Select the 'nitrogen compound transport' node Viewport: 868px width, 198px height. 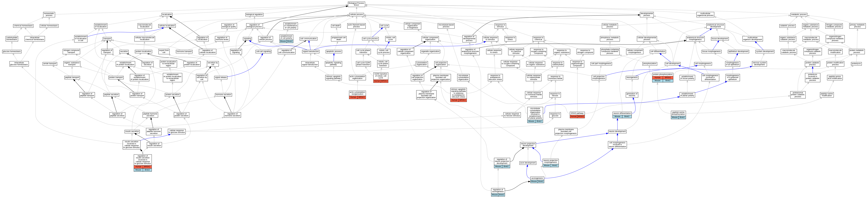pos(71,52)
